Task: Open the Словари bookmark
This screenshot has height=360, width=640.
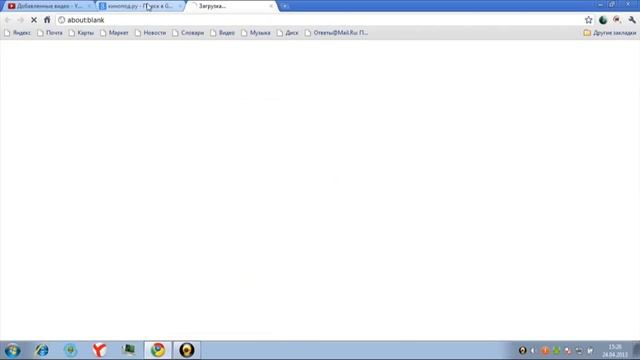Action: [188, 33]
